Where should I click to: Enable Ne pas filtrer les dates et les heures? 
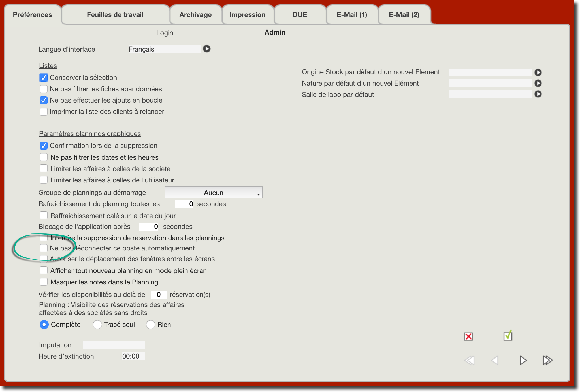(x=44, y=157)
